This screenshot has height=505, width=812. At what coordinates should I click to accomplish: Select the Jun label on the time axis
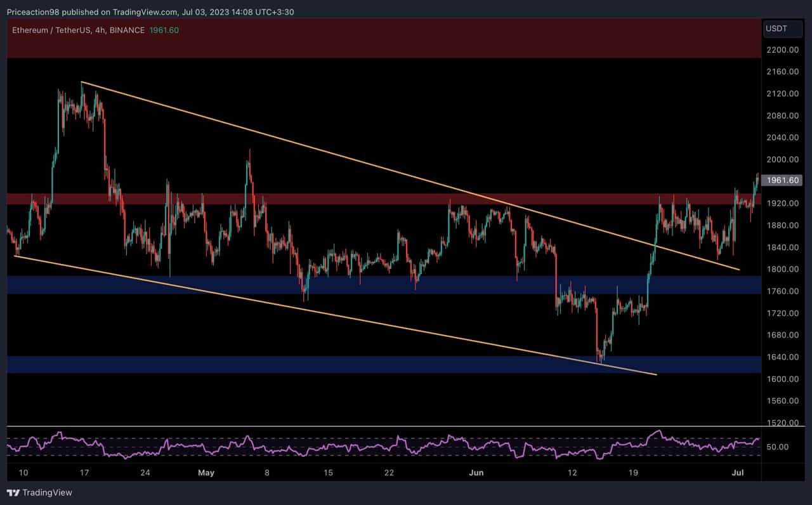tap(476, 473)
